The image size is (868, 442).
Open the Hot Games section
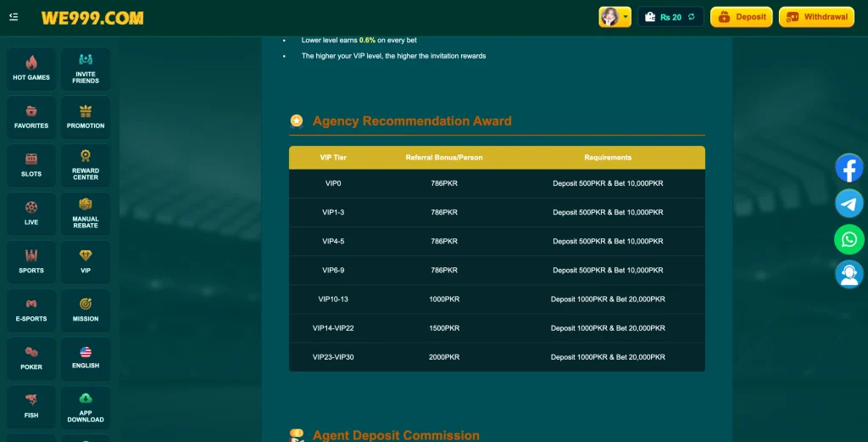click(31, 69)
